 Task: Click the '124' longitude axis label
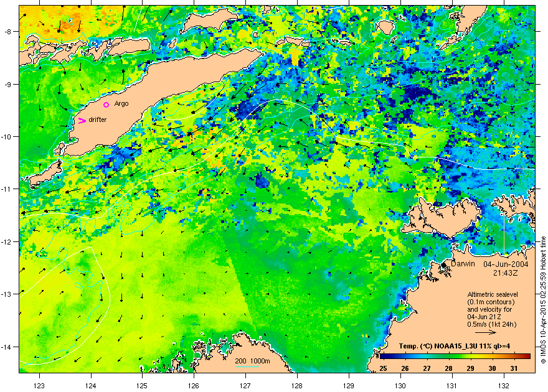point(91,386)
